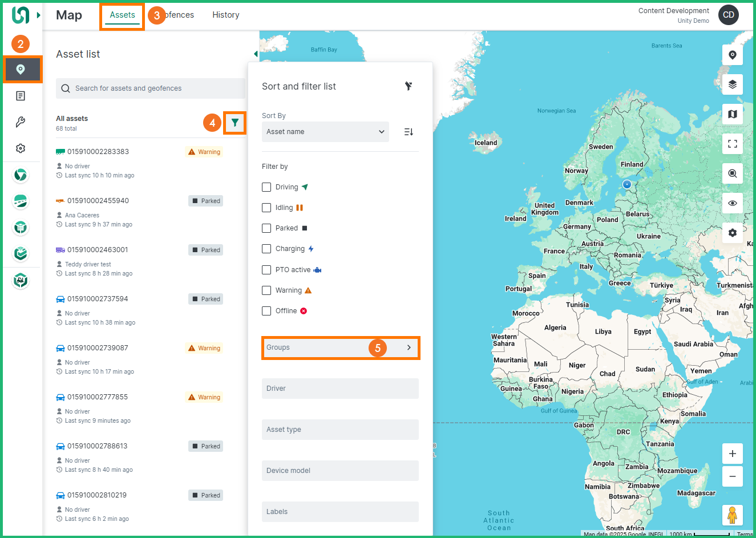
Task: Open the Sort By Asset name dropdown
Action: click(x=325, y=132)
